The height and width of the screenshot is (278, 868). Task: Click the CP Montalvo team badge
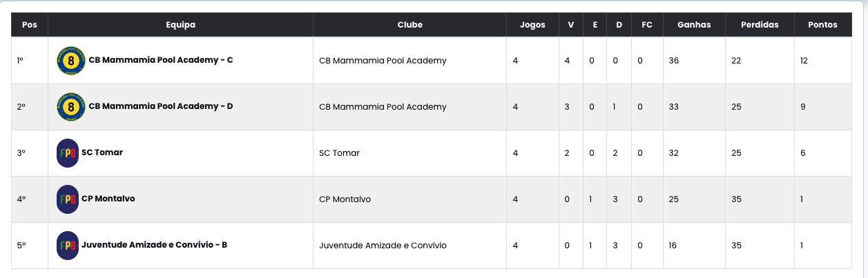point(67,199)
